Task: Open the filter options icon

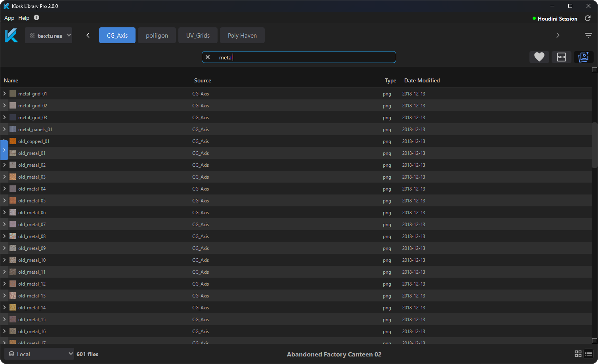Action: coord(588,35)
